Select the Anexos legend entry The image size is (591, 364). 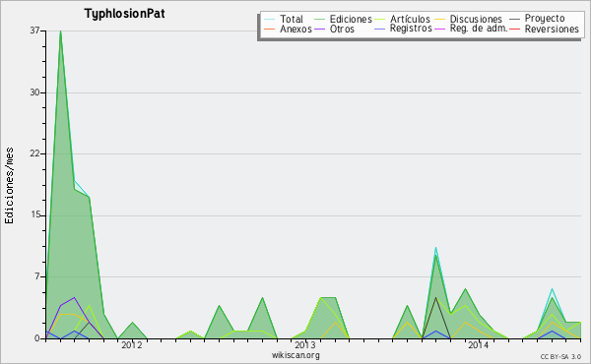[x=288, y=29]
